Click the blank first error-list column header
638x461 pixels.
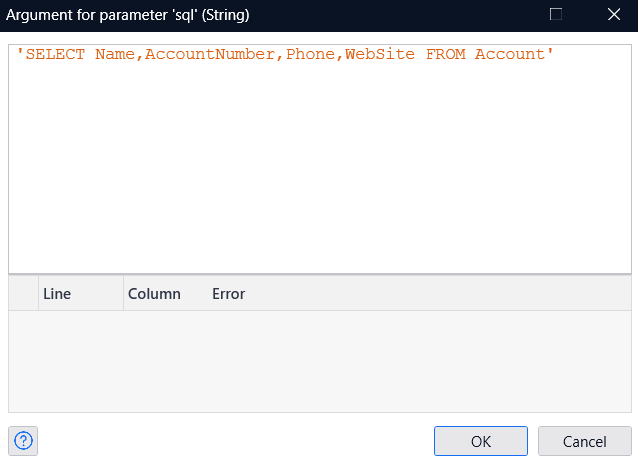[x=23, y=294]
